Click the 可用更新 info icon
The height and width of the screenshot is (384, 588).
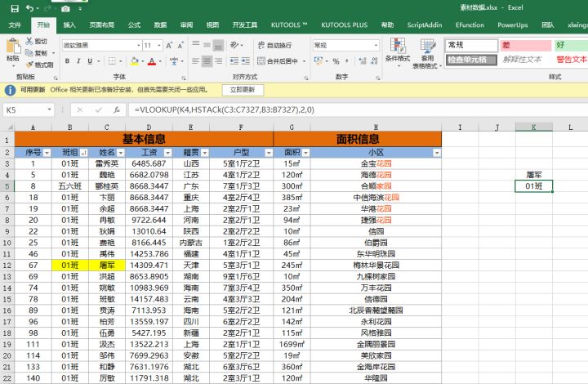(10, 90)
